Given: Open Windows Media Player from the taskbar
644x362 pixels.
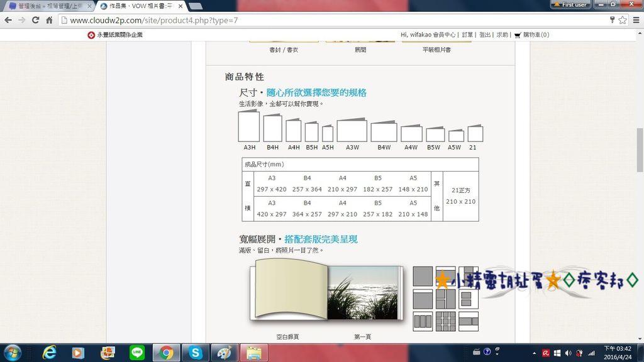Looking at the screenshot, I should point(78,353).
